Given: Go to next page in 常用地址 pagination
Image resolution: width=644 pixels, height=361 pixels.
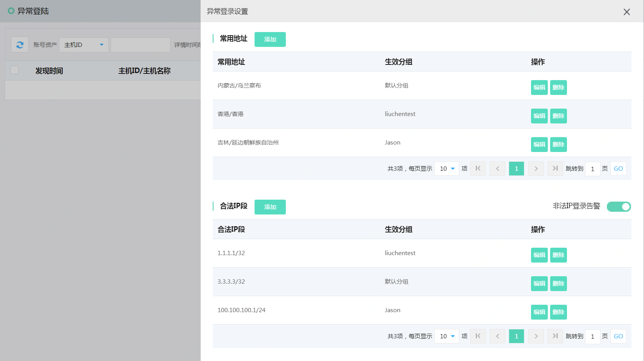Looking at the screenshot, I should coord(536,168).
